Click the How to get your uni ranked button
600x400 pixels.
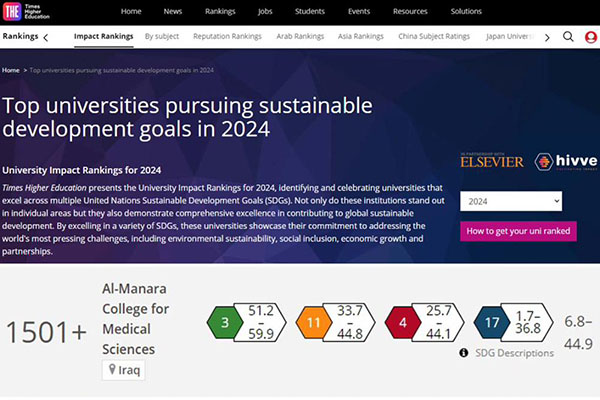point(518,231)
